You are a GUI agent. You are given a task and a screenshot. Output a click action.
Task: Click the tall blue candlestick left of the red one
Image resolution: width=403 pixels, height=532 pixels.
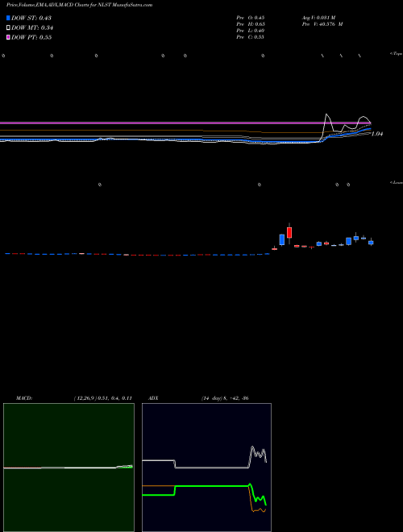281,239
